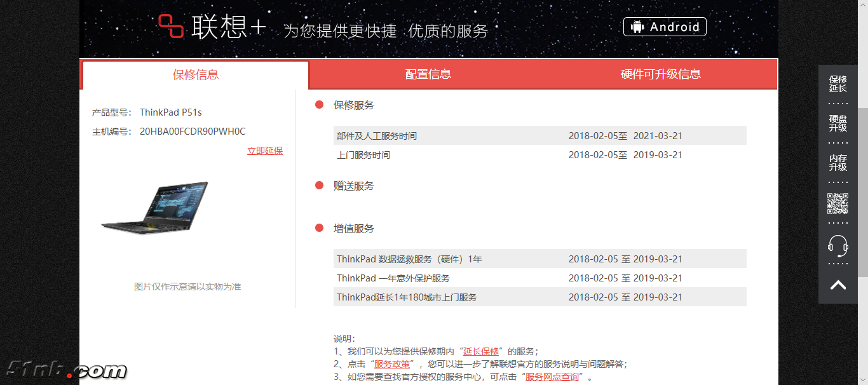Open the 延长保修 link in notes
The width and height of the screenshot is (868, 385).
click(x=481, y=351)
